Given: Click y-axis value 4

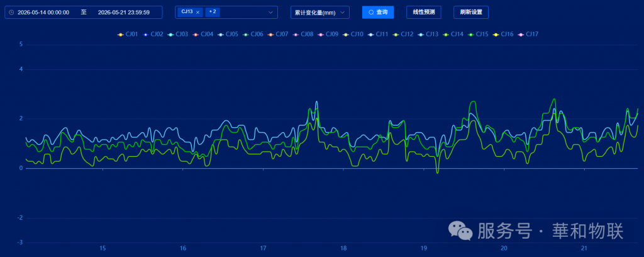Looking at the screenshot, I should click(x=21, y=69).
